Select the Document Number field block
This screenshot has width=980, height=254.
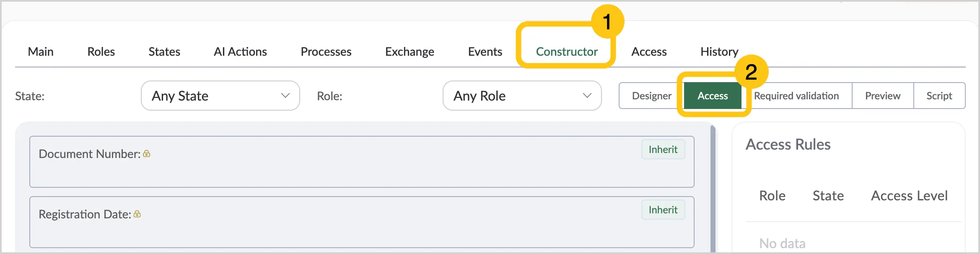pyautogui.click(x=362, y=162)
